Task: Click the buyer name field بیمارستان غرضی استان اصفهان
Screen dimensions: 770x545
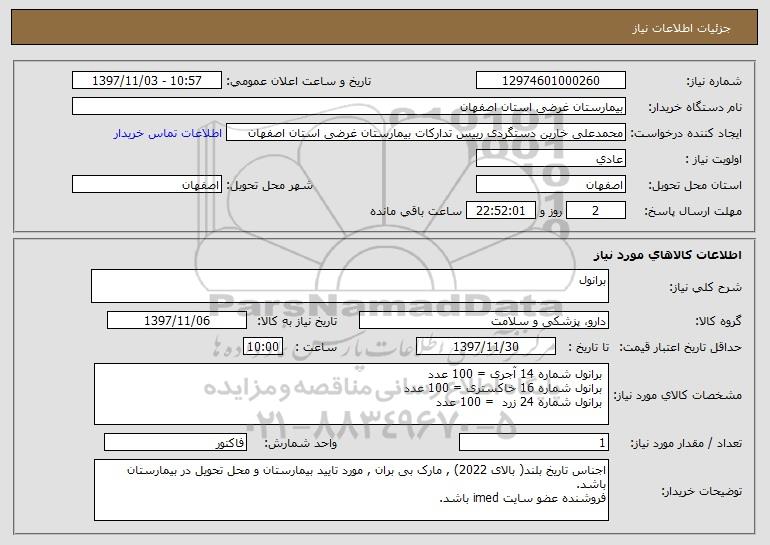Action: click(x=349, y=107)
